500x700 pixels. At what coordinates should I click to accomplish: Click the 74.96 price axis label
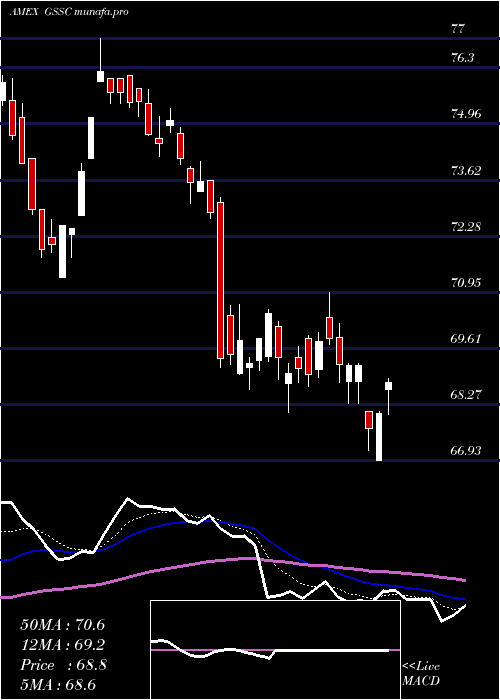466,114
